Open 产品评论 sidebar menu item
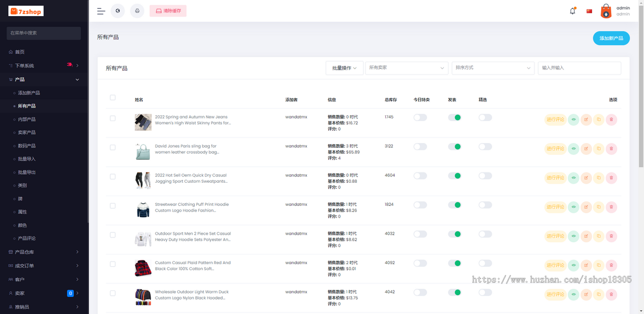Screen dimensions: 644x314 [x=27, y=238]
